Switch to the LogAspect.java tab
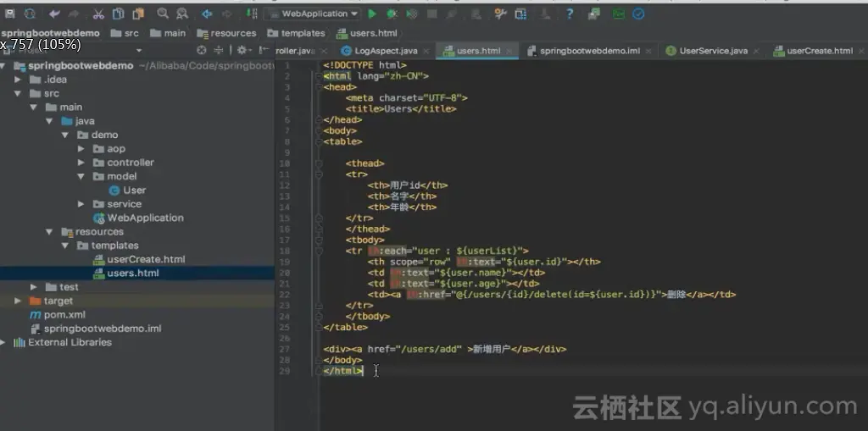The height and width of the screenshot is (431, 868). click(386, 51)
